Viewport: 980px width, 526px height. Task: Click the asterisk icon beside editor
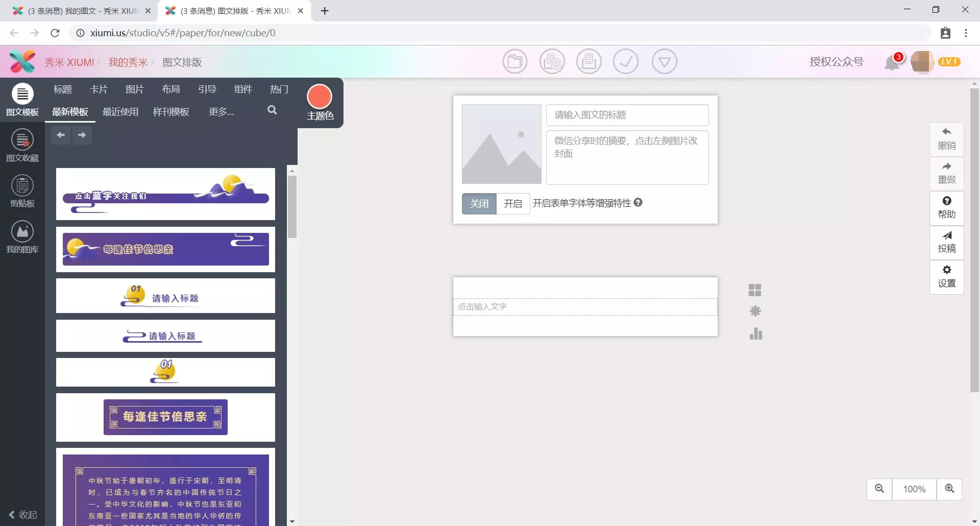tap(755, 311)
